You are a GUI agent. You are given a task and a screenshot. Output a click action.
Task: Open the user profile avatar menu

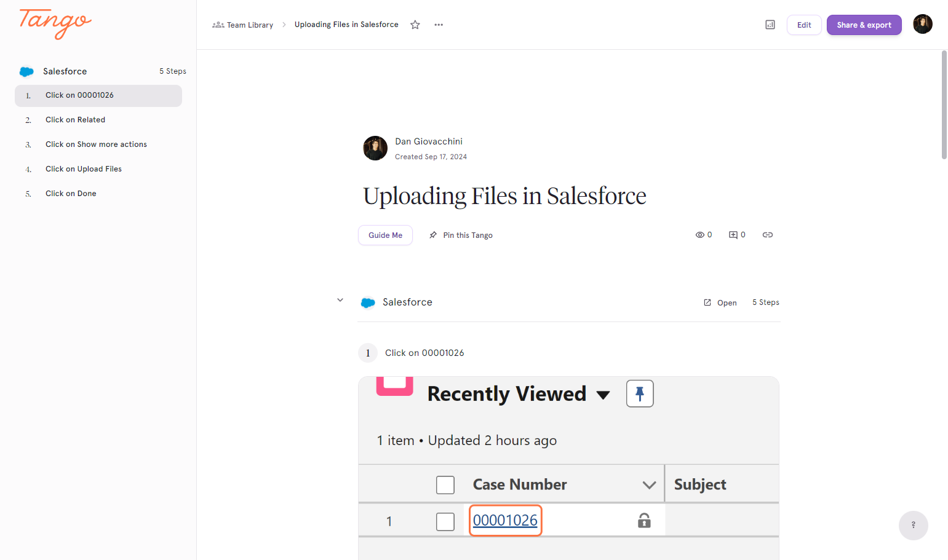pos(923,24)
